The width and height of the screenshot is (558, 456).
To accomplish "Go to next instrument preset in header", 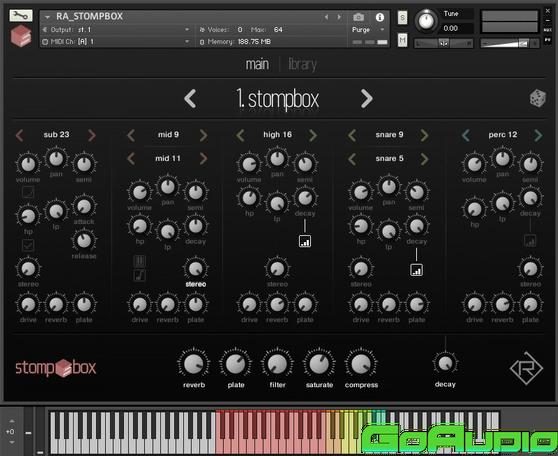I will pyautogui.click(x=339, y=17).
